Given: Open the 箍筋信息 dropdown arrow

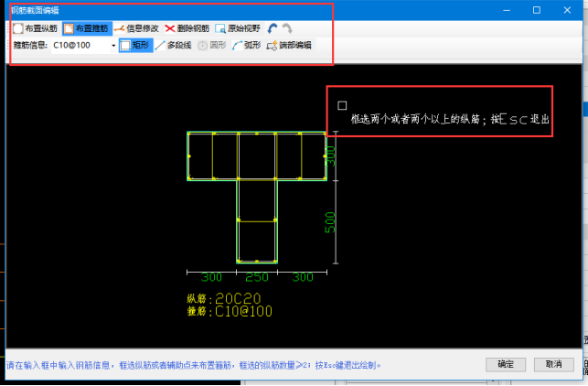Looking at the screenshot, I should pyautogui.click(x=110, y=45).
